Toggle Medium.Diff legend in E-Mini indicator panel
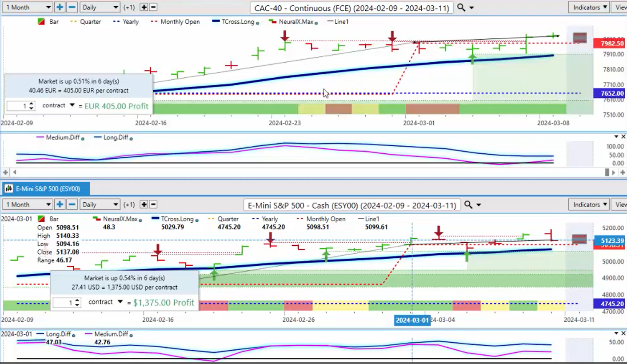The width and height of the screenshot is (627, 364). click(108, 334)
